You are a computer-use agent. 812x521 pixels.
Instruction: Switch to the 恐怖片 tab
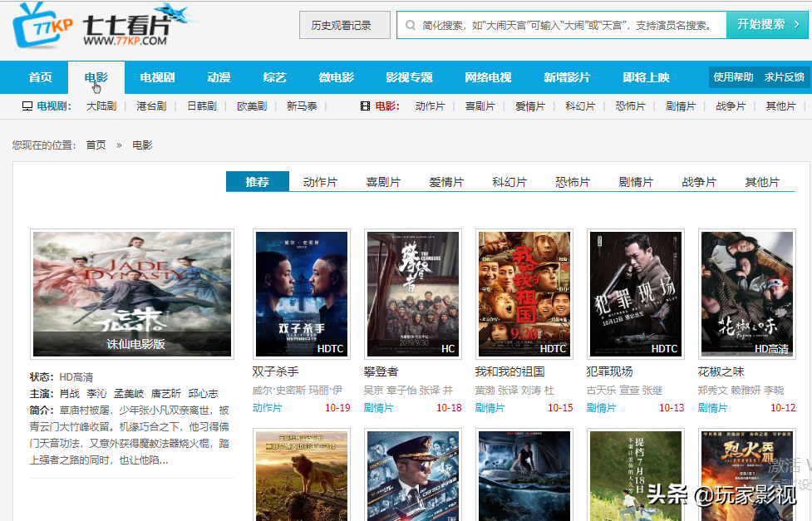coord(573,181)
